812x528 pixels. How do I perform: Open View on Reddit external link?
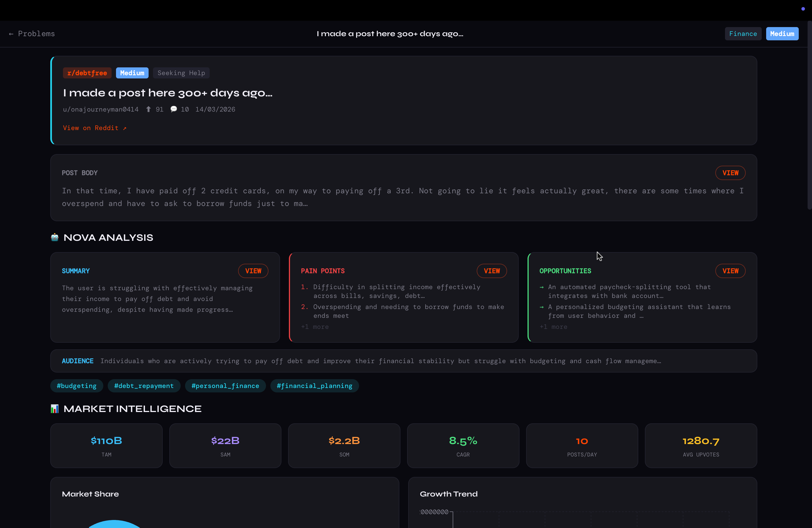(94, 128)
